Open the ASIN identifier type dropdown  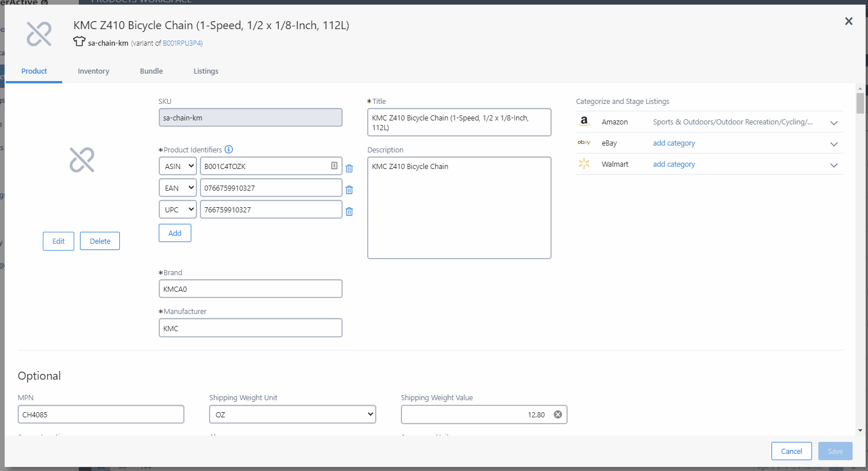tap(178, 166)
